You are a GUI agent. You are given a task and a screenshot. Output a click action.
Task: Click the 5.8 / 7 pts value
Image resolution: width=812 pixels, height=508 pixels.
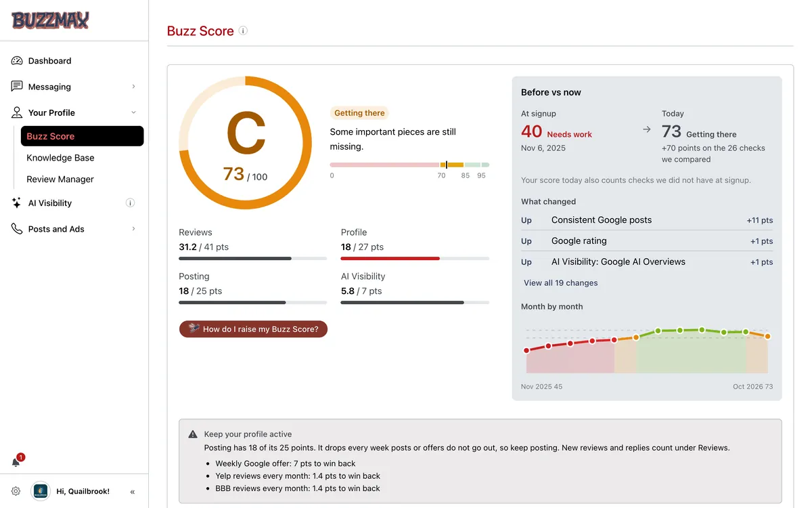pyautogui.click(x=361, y=291)
